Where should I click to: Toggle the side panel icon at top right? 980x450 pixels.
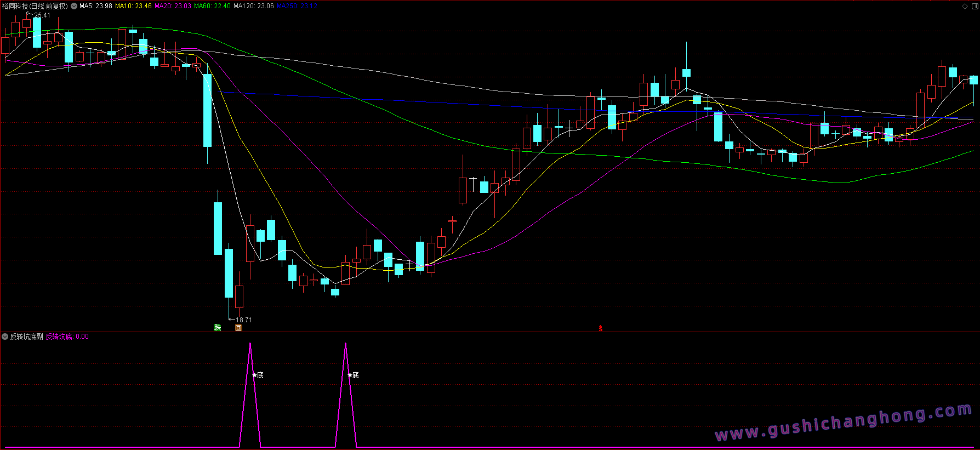[974, 6]
